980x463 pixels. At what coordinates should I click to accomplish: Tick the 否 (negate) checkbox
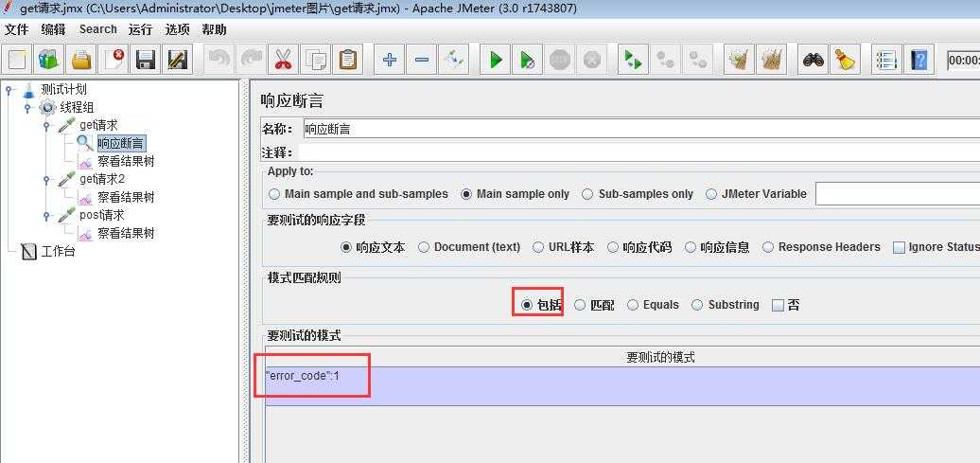(x=786, y=305)
